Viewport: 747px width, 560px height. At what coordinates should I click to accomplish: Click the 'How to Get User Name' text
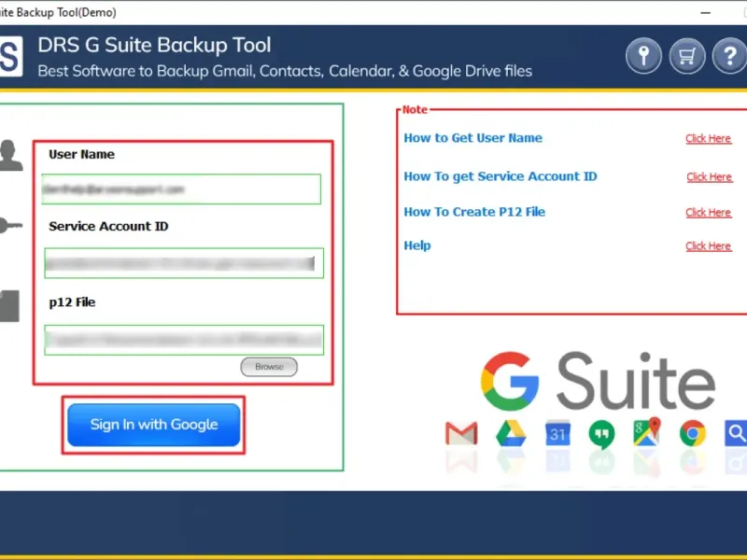coord(473,138)
